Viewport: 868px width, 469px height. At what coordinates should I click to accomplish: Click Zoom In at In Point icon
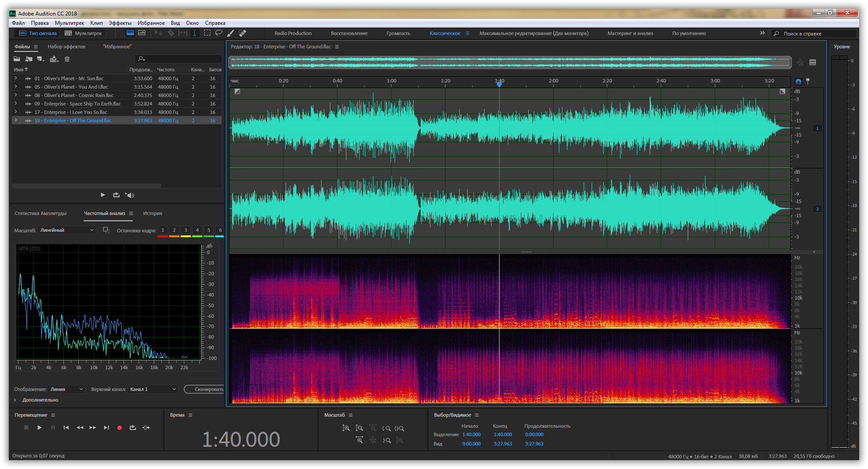pos(386,429)
